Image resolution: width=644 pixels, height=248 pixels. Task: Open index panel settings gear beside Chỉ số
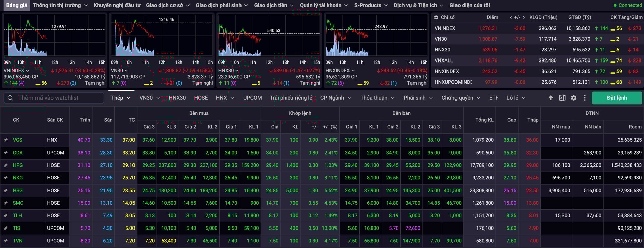click(x=436, y=17)
